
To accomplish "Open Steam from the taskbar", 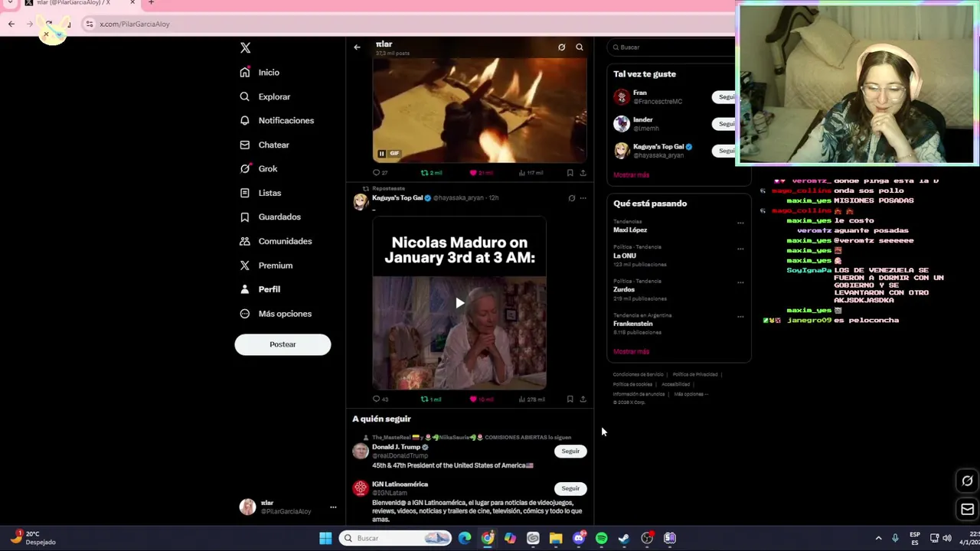I will [x=624, y=538].
